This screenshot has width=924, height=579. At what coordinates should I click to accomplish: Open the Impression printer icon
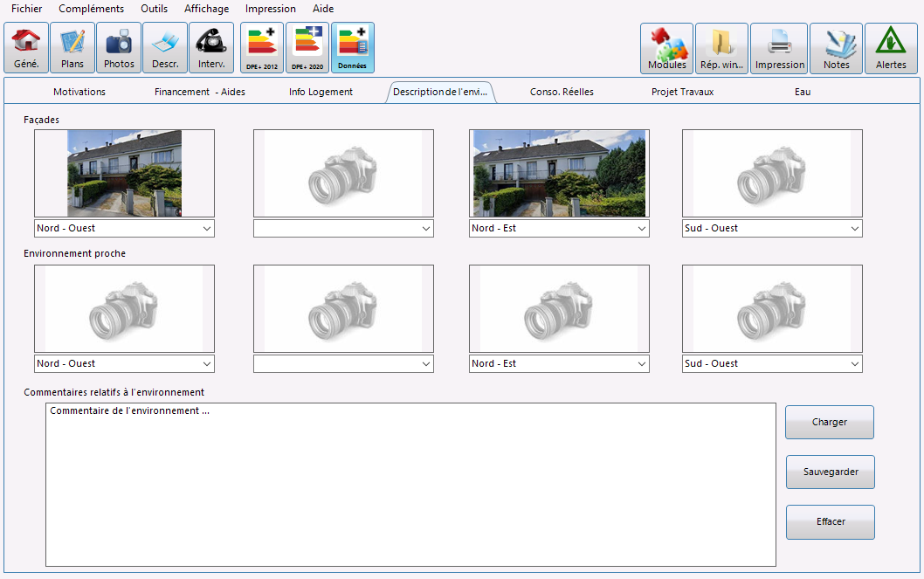(x=779, y=48)
